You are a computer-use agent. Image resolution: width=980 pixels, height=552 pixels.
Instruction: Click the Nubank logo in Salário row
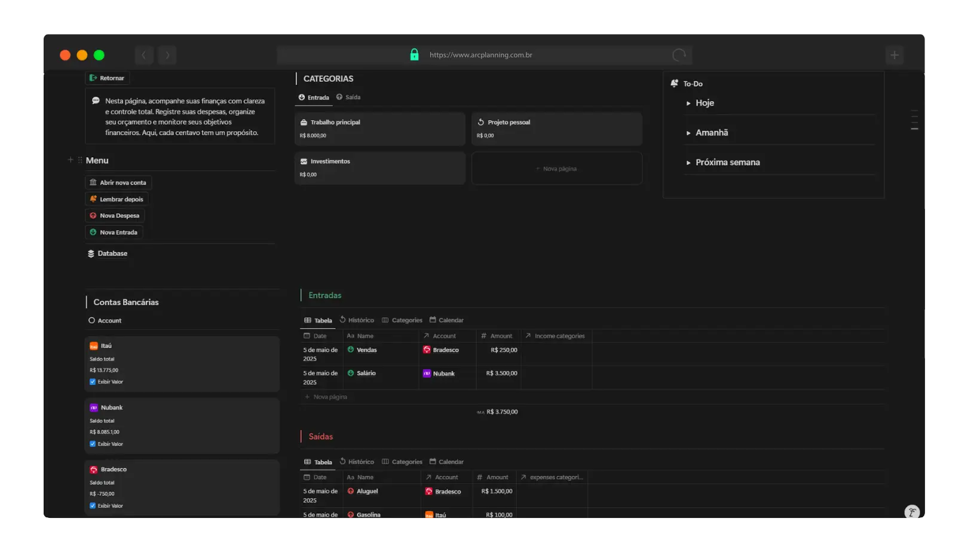click(427, 373)
